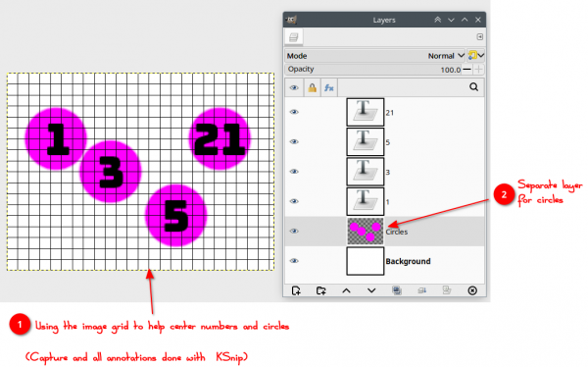The width and height of the screenshot is (588, 367).
Task: Create a new layer with the bottom icon
Action: (296, 290)
